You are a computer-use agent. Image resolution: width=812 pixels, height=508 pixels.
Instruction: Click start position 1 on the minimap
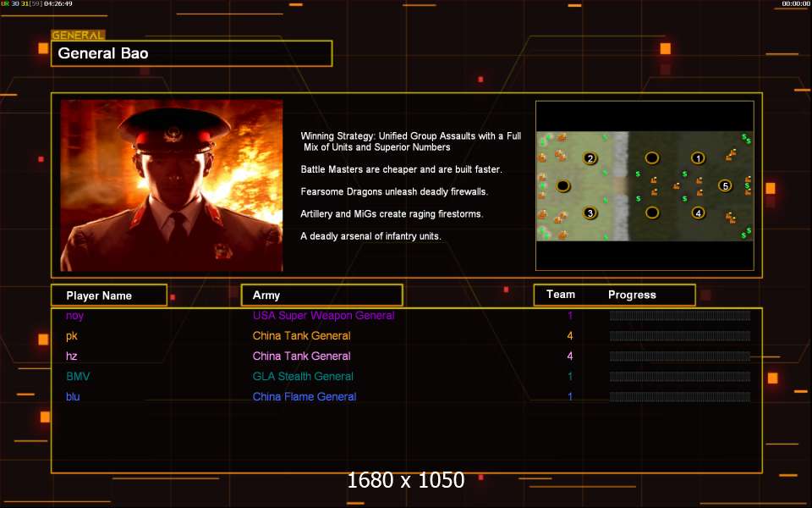(698, 158)
